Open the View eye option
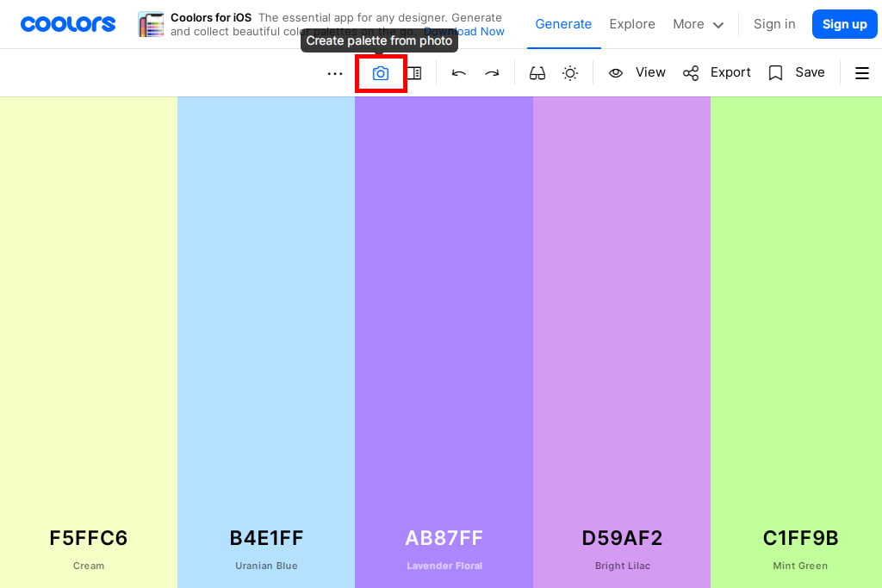Image resolution: width=882 pixels, height=588 pixels. [x=637, y=73]
